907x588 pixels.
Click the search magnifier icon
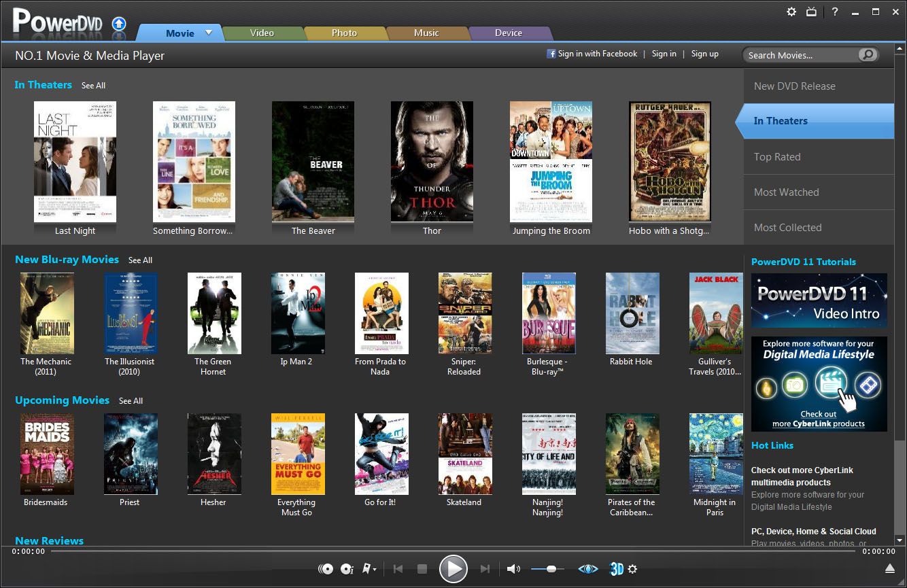coord(868,55)
